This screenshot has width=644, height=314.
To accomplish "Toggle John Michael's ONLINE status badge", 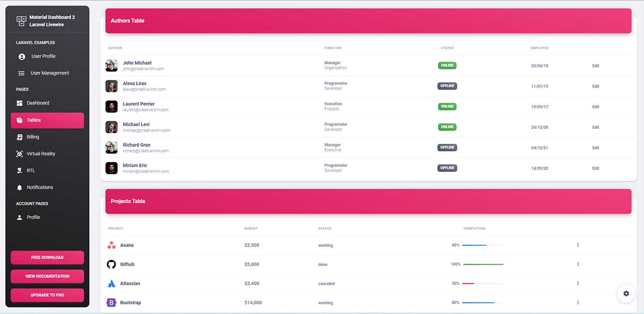I will [447, 65].
